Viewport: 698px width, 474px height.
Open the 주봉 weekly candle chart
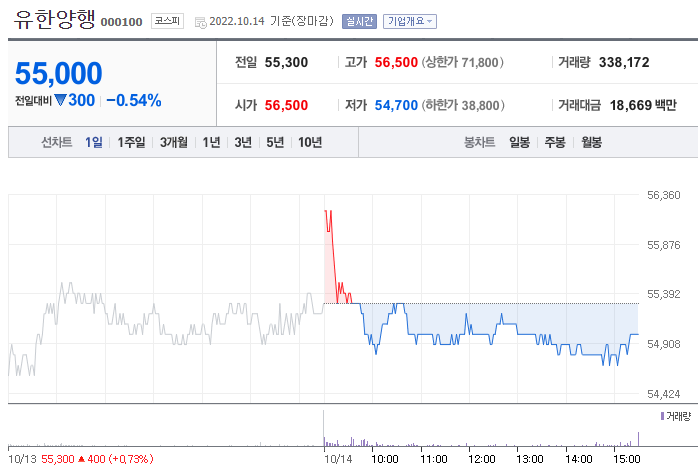click(x=555, y=142)
